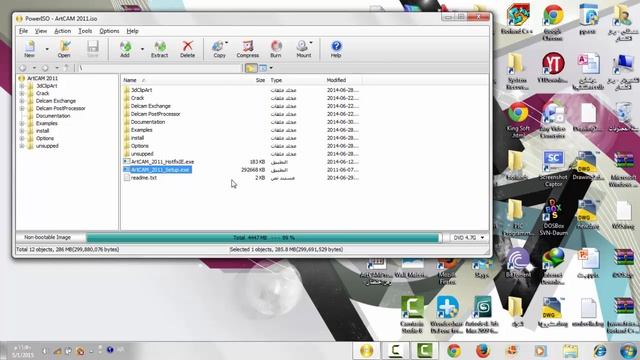Open the Add button dropdown arrow
Viewport: 640px width, 360px height.
pyautogui.click(x=142, y=49)
